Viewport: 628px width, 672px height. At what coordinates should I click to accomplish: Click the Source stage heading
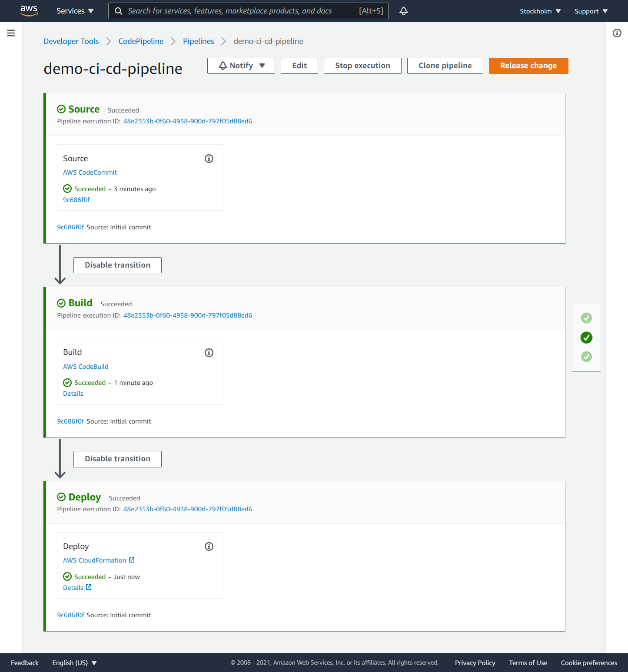pyautogui.click(x=84, y=109)
